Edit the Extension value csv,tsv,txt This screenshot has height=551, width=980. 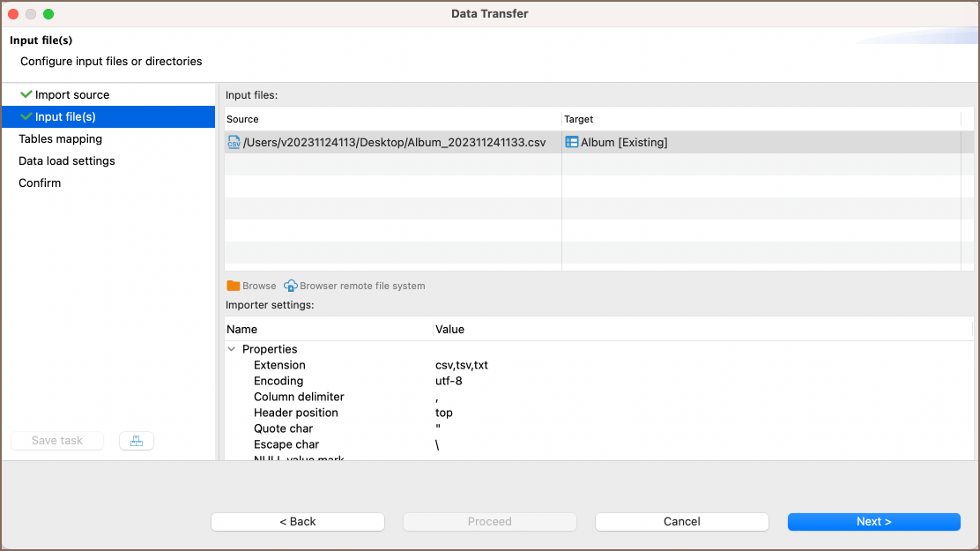tap(461, 365)
